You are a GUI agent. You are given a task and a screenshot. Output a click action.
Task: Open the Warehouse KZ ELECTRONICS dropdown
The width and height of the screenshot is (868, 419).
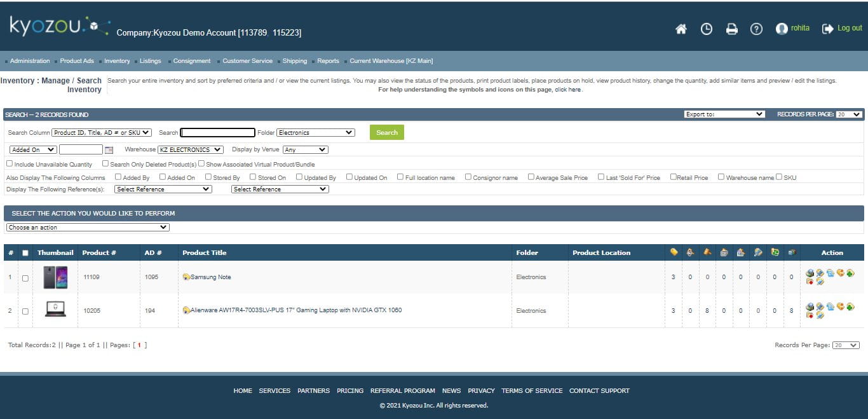click(191, 149)
